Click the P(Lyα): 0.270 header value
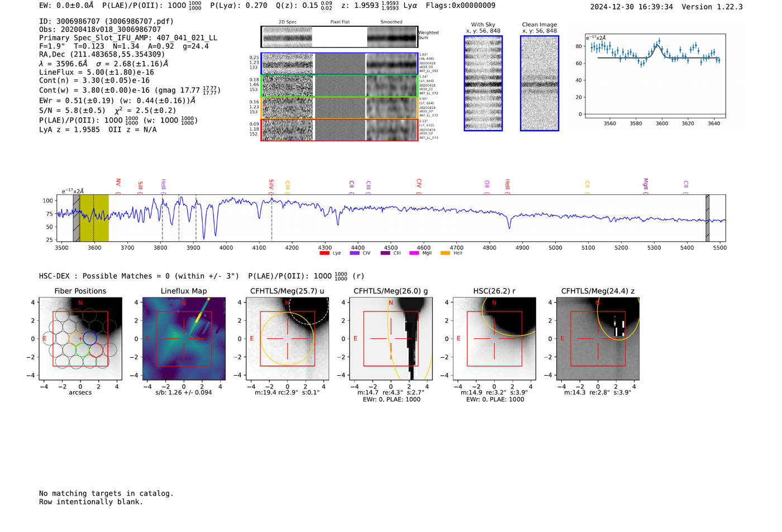This screenshot has width=782, height=532. click(x=239, y=6)
